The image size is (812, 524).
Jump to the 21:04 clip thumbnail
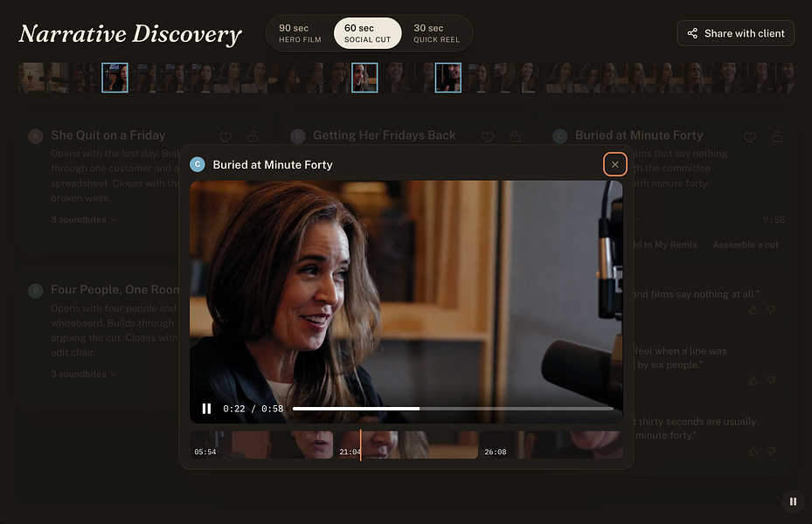tap(406, 445)
